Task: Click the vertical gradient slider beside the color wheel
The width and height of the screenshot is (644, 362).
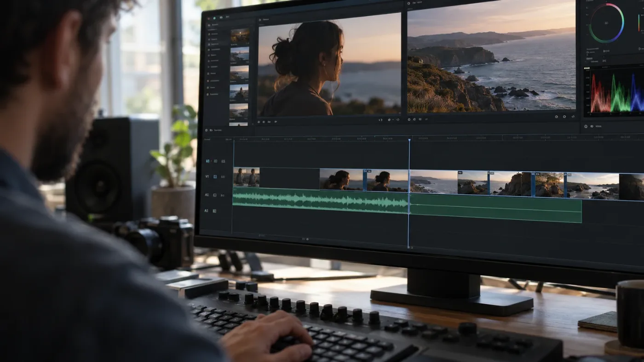Action: click(640, 23)
